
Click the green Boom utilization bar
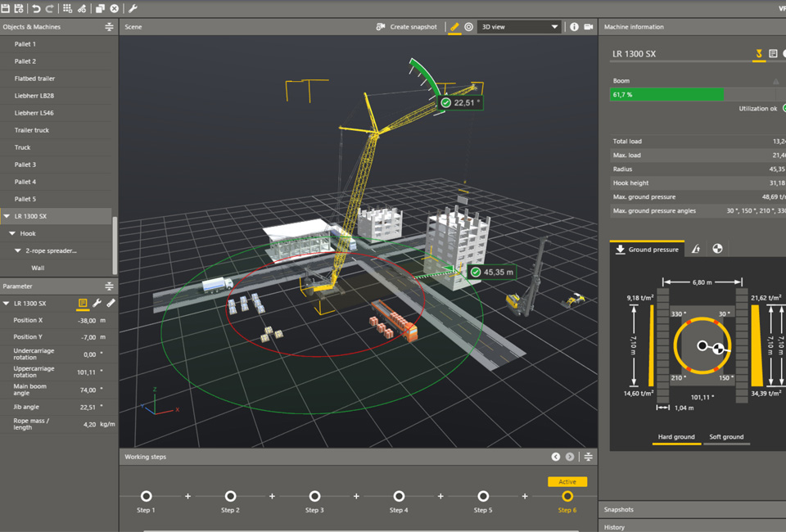[667, 95]
